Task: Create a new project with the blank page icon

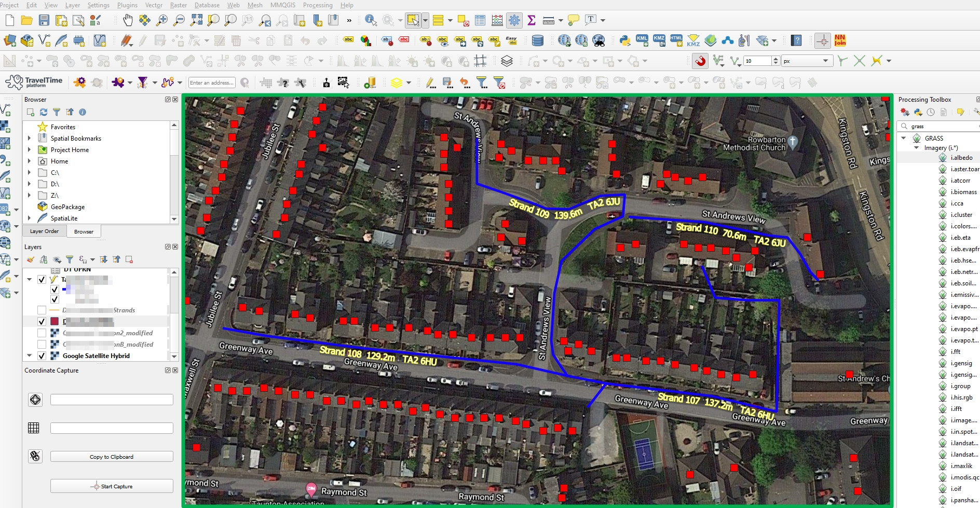Action: (10, 20)
